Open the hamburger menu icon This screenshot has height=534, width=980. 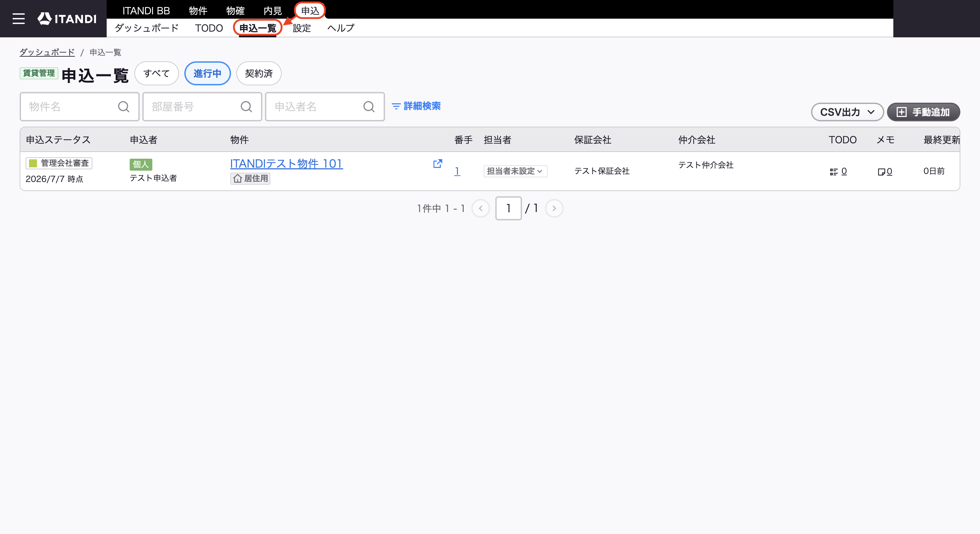coord(18,19)
